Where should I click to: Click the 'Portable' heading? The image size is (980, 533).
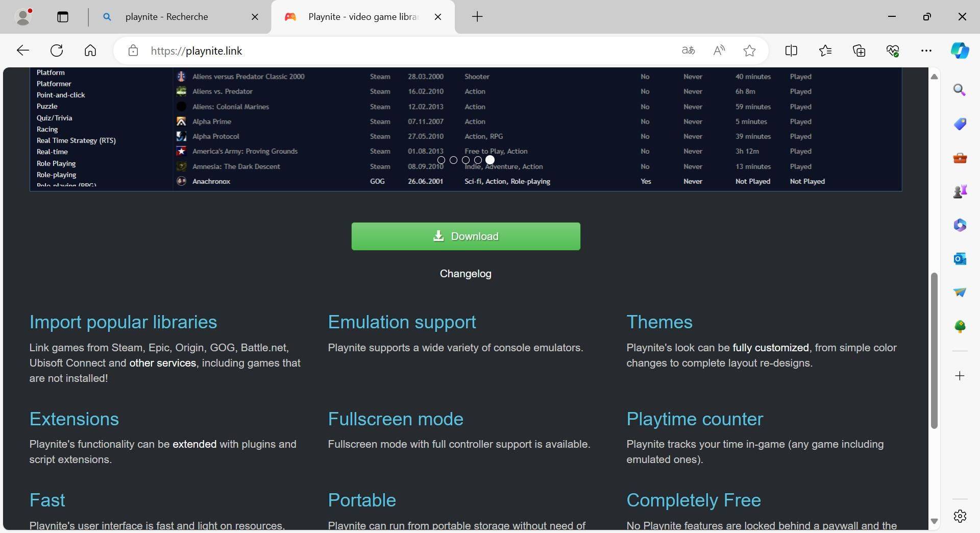(362, 500)
